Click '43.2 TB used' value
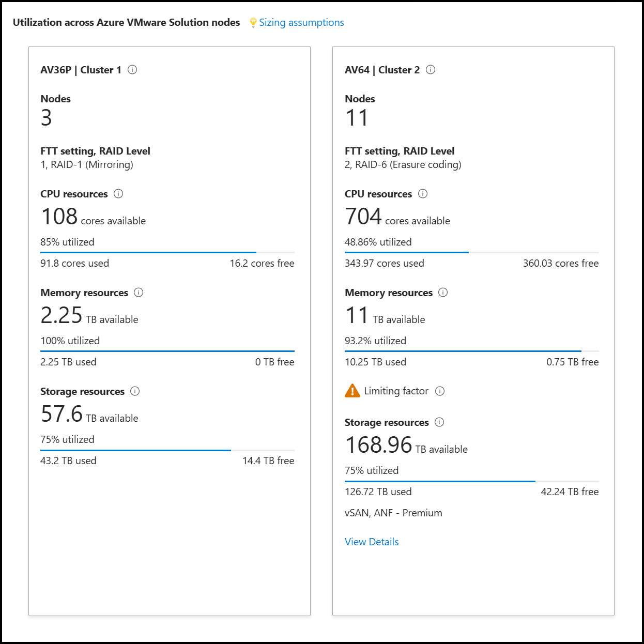The height and width of the screenshot is (644, 644). pos(68,461)
